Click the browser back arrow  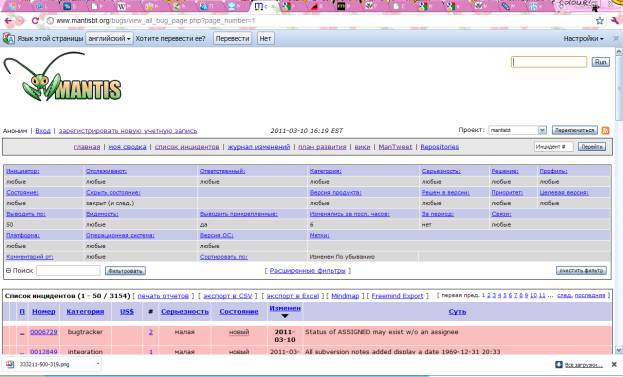[8, 21]
